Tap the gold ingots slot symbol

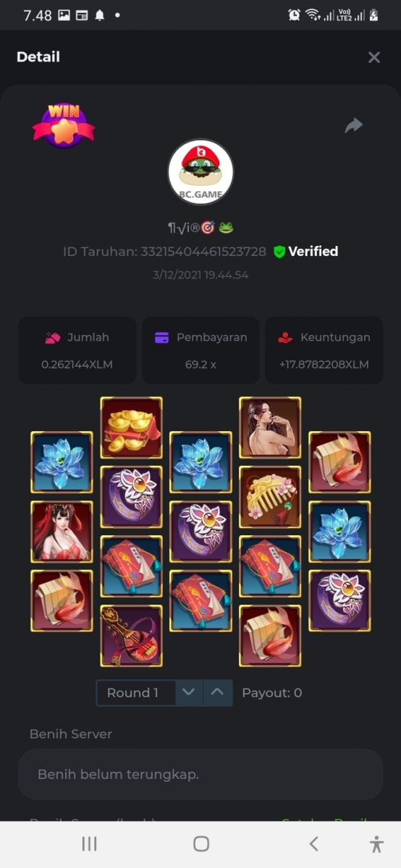131,427
